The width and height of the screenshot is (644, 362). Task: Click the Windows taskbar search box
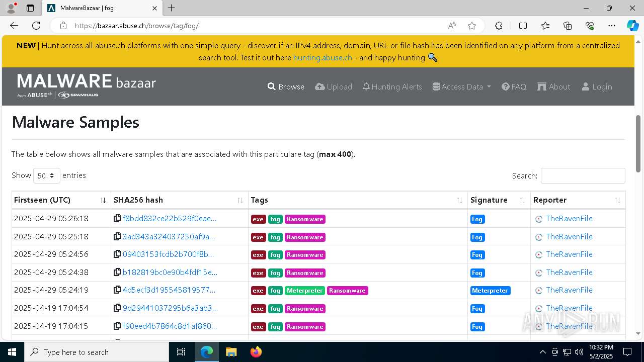(97, 352)
